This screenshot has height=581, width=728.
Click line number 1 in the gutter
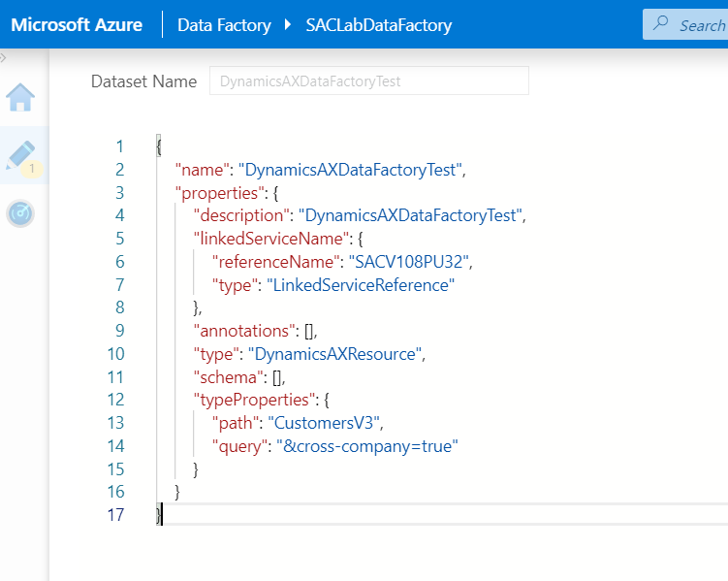click(x=120, y=146)
